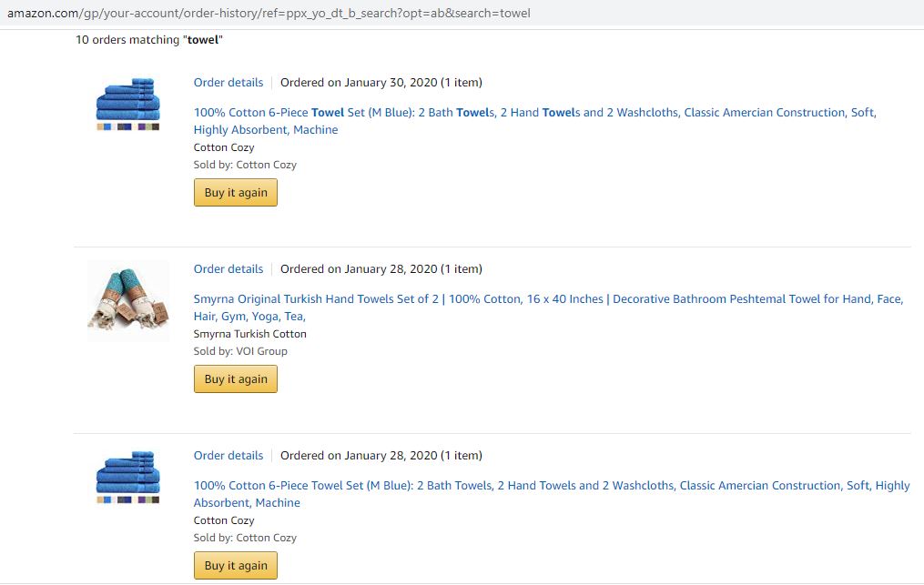
Task: Click color swatches beneath first towel thumbnail
Action: pyautogui.click(x=127, y=127)
